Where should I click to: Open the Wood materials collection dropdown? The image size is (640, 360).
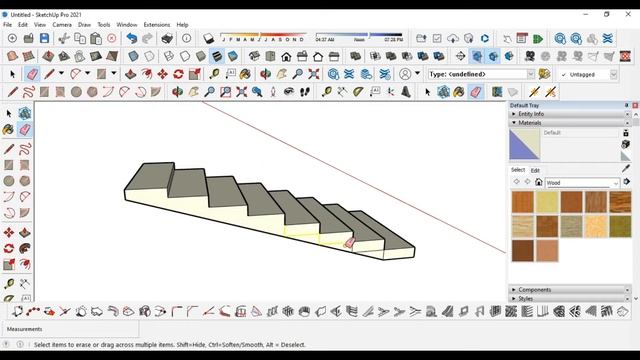click(582, 183)
